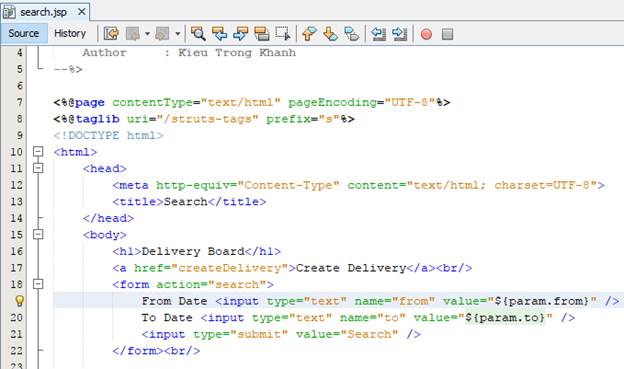Click '<!DOCTYPE html>' line

[108, 135]
